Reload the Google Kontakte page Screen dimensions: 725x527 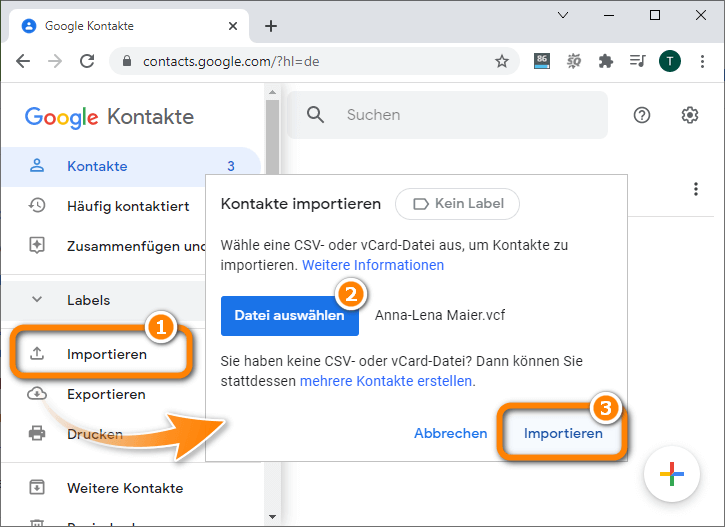pos(87,61)
